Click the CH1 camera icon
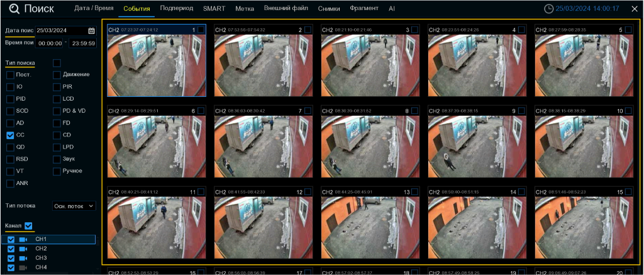Image resolution: width=644 pixels, height=275 pixels. pyautogui.click(x=23, y=239)
